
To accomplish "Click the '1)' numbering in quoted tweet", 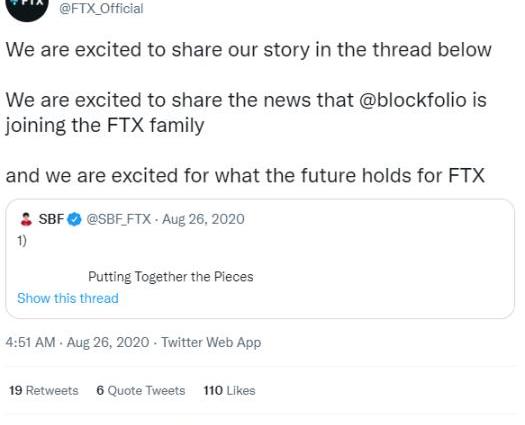I will [x=22, y=240].
